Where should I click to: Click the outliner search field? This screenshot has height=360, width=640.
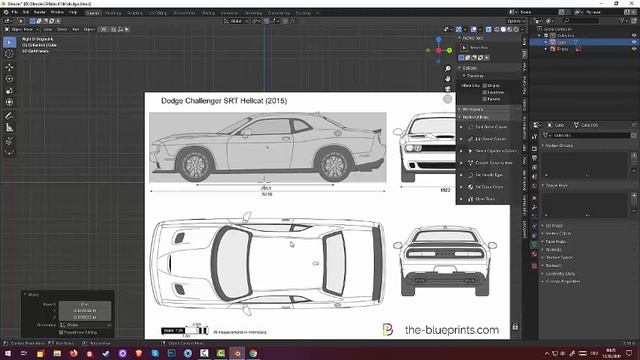pyautogui.click(x=581, y=20)
